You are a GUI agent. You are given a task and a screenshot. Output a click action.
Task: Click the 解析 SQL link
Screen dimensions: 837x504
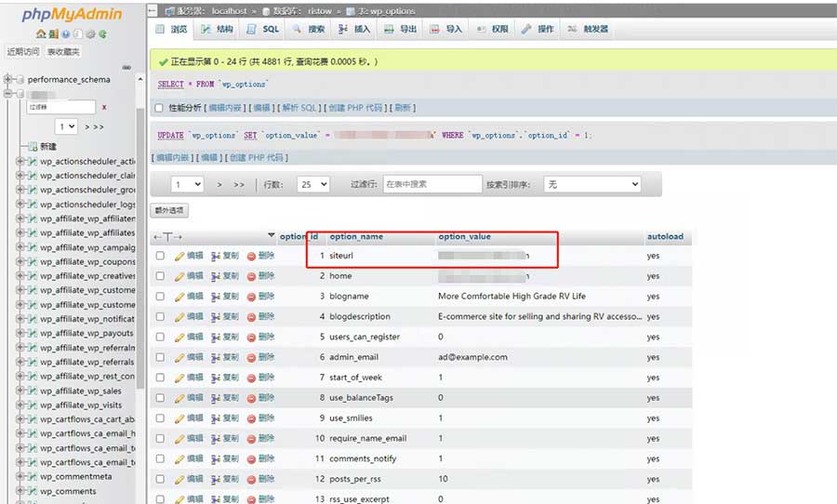pyautogui.click(x=299, y=108)
